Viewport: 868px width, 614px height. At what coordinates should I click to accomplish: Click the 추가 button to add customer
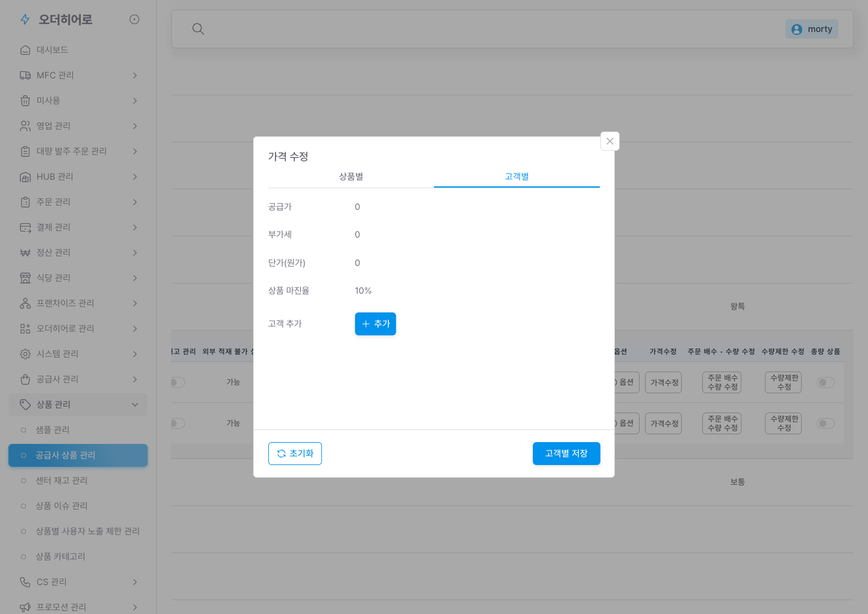[x=376, y=324]
